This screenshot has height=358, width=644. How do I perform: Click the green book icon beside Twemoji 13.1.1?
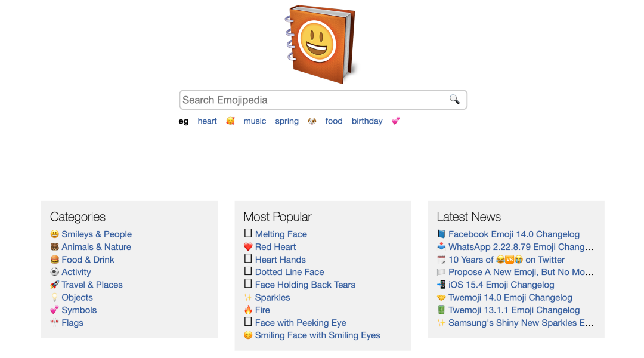[441, 310]
